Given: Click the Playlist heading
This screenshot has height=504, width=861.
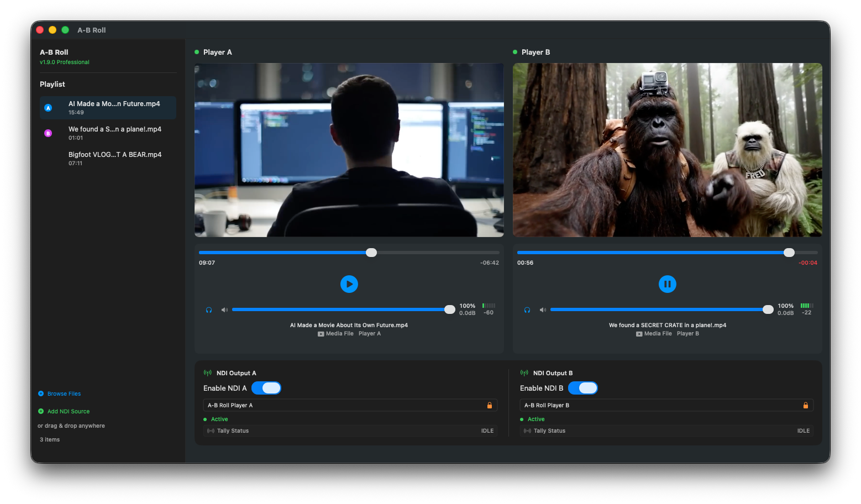Looking at the screenshot, I should tap(53, 84).
